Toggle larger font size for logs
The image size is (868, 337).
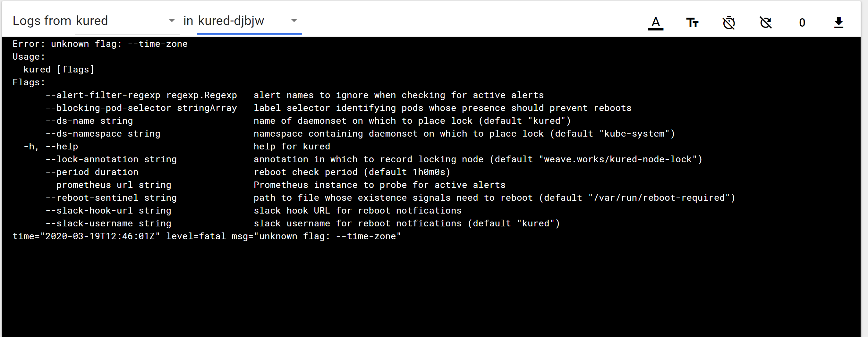(x=693, y=22)
